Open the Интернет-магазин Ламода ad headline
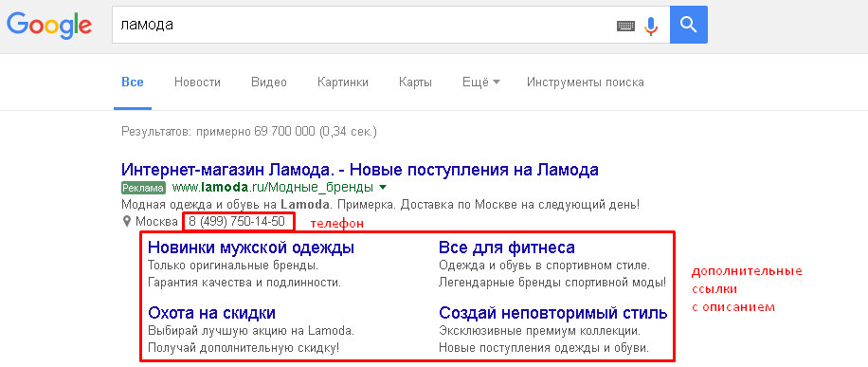Viewport: 868px width, 367px height. [x=360, y=169]
